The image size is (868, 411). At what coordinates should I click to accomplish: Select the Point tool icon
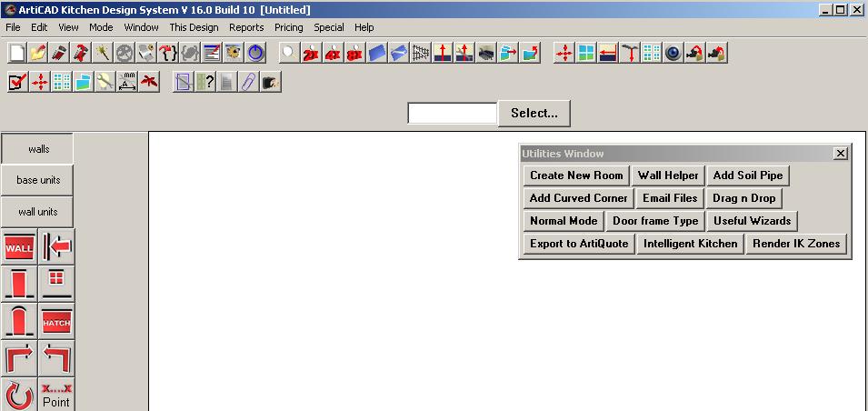click(56, 395)
